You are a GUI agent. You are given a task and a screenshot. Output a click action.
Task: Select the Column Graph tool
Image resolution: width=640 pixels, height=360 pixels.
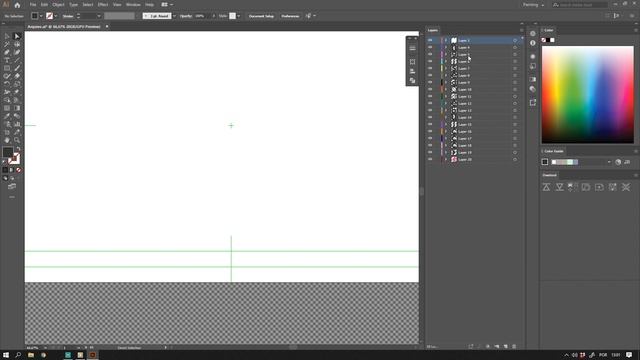point(17,124)
